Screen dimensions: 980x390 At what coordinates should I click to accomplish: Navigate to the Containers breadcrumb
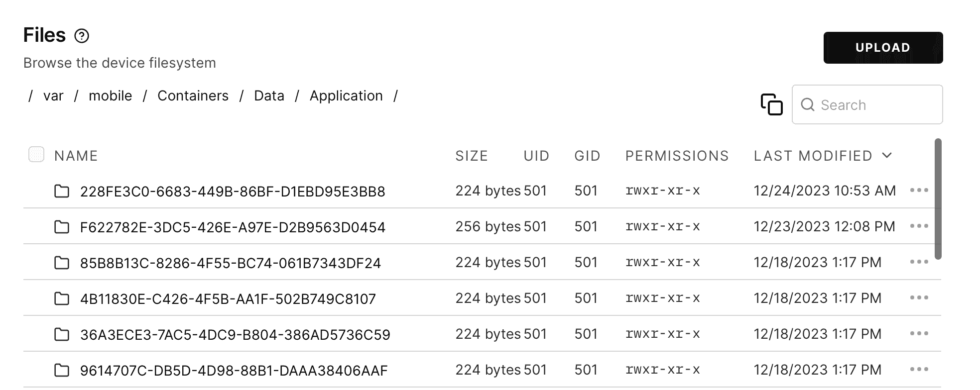pos(193,96)
